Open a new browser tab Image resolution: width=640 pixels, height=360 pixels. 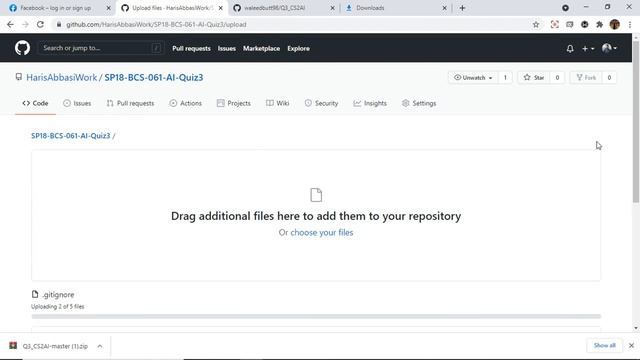462,8
